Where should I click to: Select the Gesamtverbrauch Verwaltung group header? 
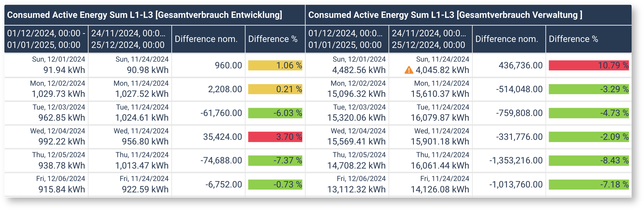pos(445,15)
